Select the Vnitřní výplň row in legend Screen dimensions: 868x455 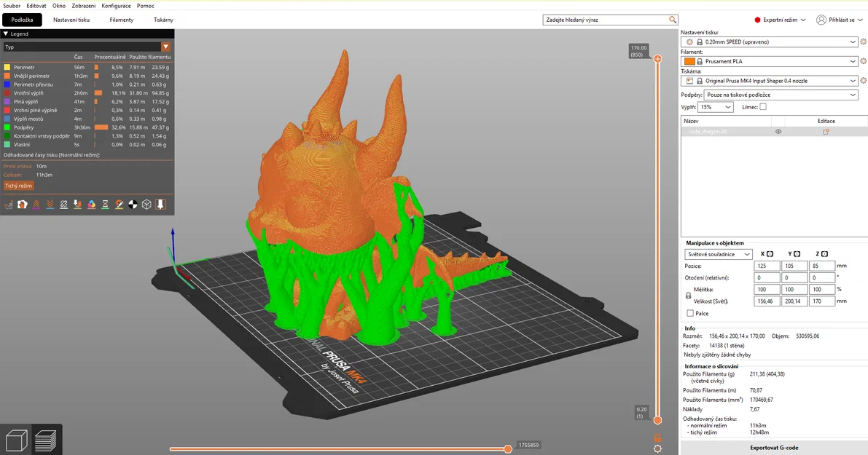tap(87, 93)
